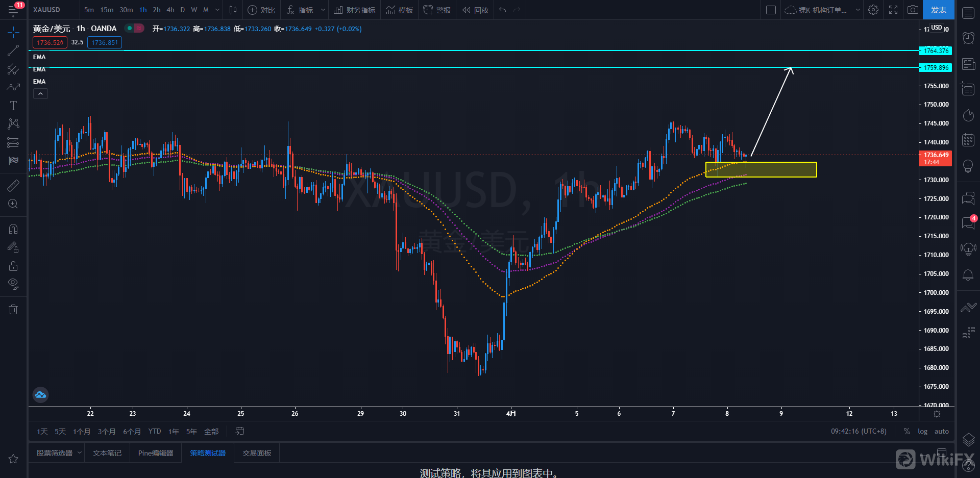Expand the timeframe dropdown arrow

(217, 10)
